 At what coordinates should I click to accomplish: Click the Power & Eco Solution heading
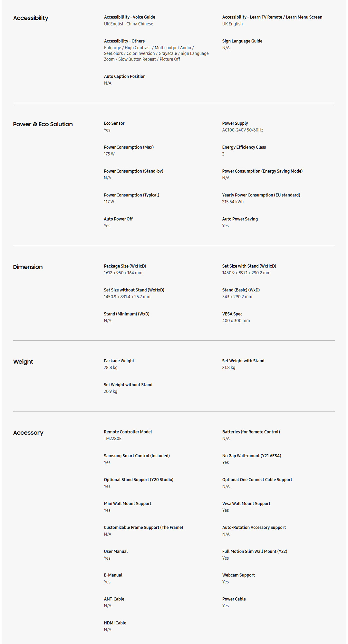[x=43, y=124]
